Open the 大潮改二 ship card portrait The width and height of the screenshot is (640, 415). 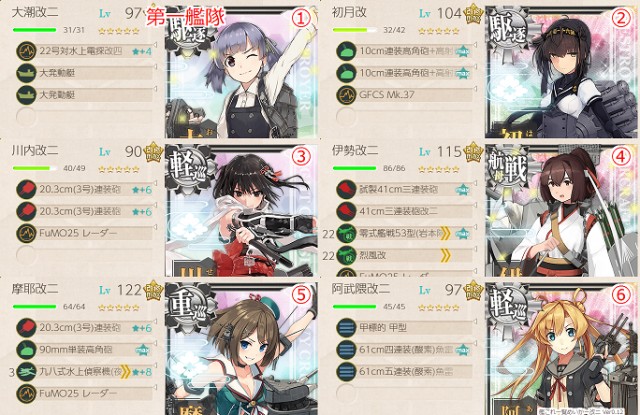tap(242, 72)
